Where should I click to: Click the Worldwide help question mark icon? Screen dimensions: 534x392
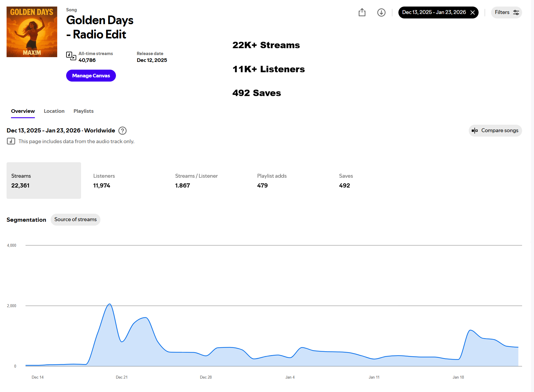click(122, 131)
